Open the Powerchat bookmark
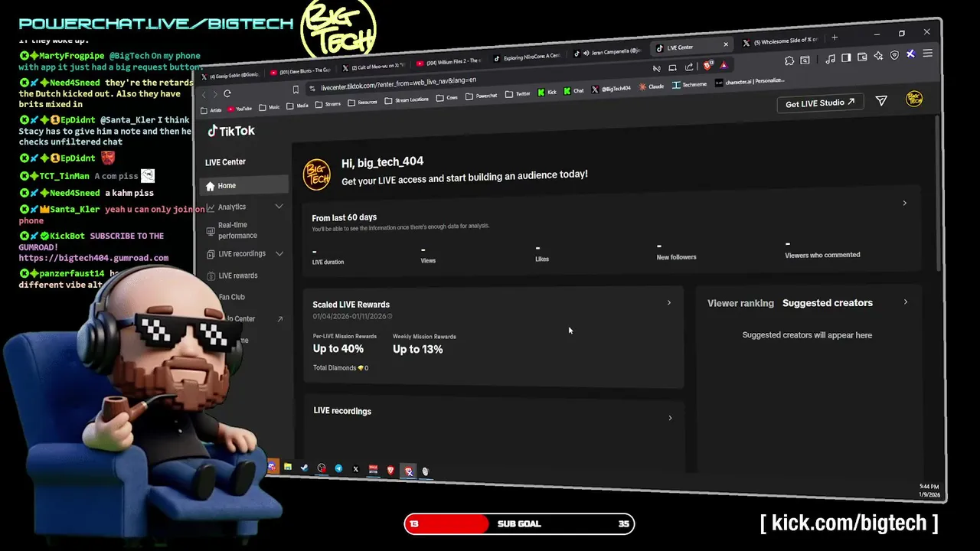This screenshot has width=980, height=551. (481, 96)
